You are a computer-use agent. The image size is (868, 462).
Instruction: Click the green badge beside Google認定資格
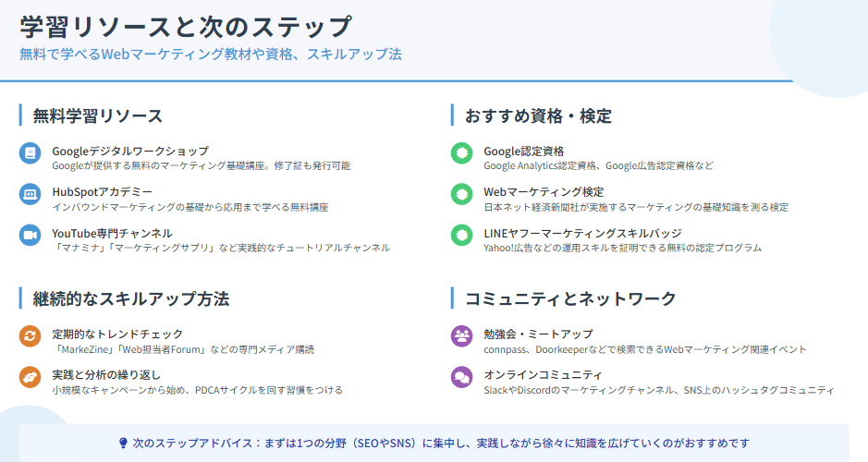point(461,153)
